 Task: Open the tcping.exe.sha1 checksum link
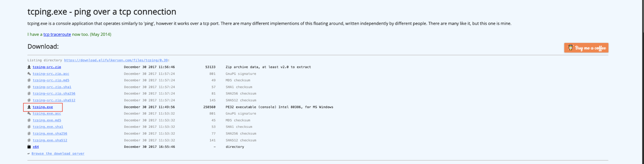(48, 127)
